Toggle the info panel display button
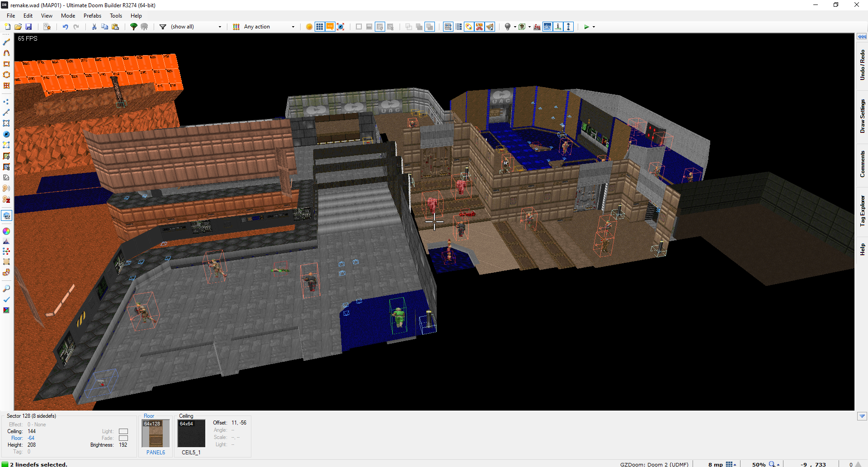The height and width of the screenshot is (467, 868). point(558,27)
